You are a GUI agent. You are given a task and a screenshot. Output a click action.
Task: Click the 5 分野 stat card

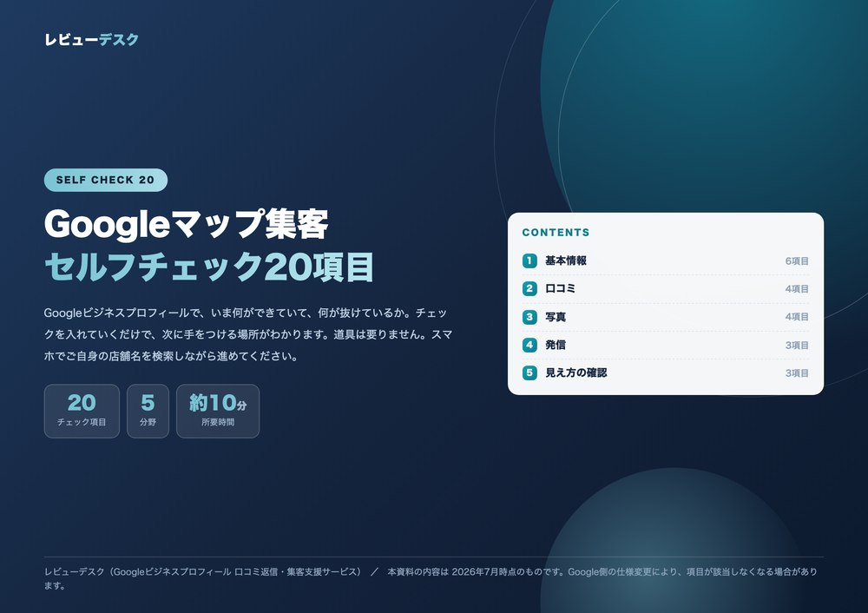(148, 411)
